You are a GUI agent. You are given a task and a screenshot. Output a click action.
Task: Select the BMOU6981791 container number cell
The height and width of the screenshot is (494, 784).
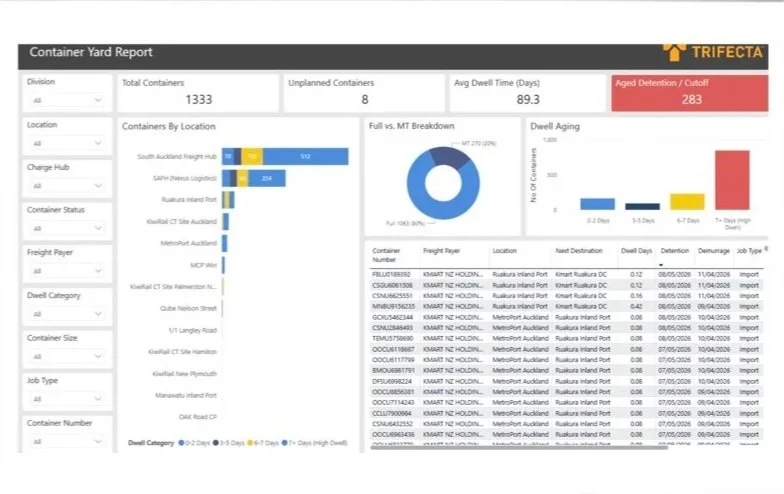point(393,370)
